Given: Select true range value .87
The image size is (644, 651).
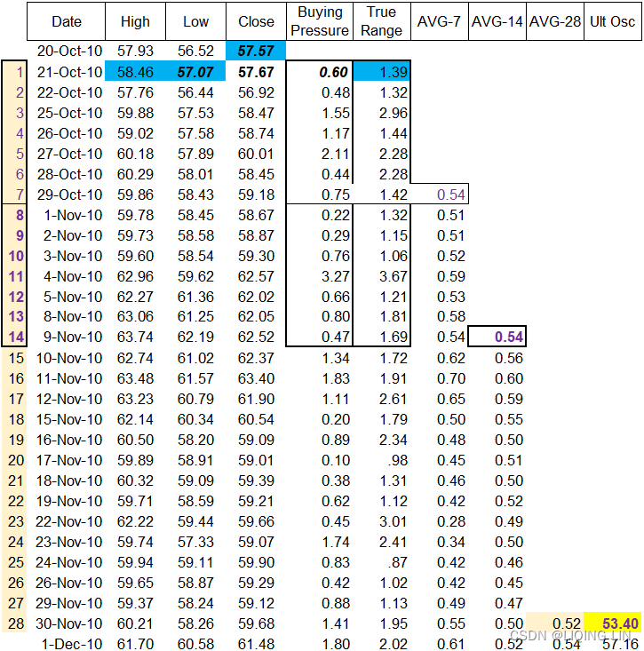Looking at the screenshot, I should [x=398, y=562].
